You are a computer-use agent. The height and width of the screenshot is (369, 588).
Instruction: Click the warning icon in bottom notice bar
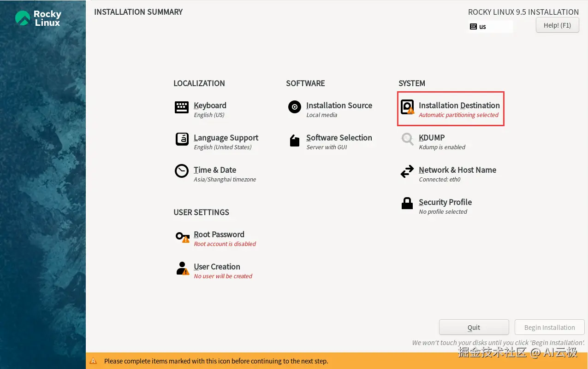pos(93,361)
